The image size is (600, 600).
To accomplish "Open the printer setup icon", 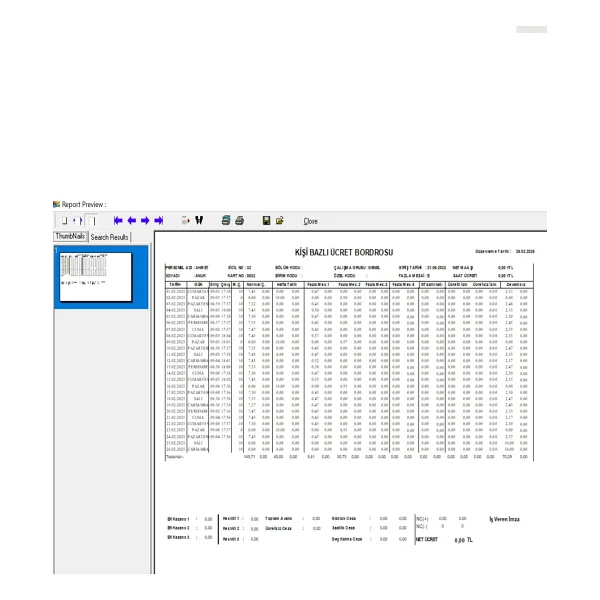I will 226,220.
